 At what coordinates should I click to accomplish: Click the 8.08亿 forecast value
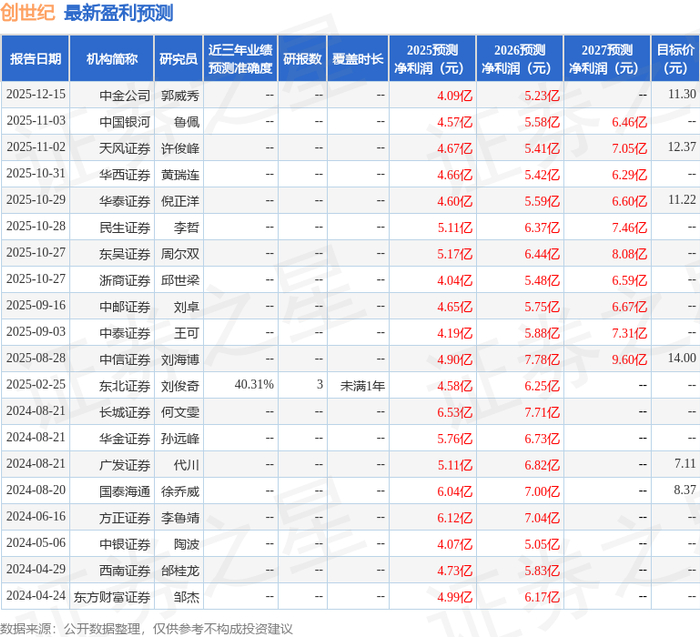(629, 254)
